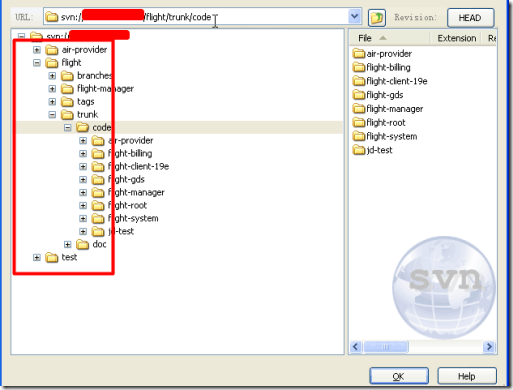Click the file list's right scroll arrow
This screenshot has width=513, height=390.
point(489,347)
